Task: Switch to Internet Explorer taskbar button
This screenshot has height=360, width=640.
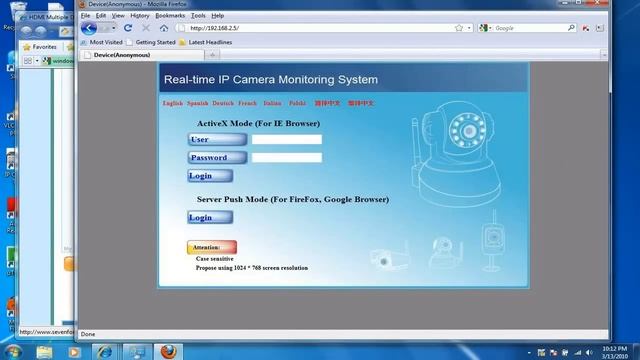Action: 105,352
